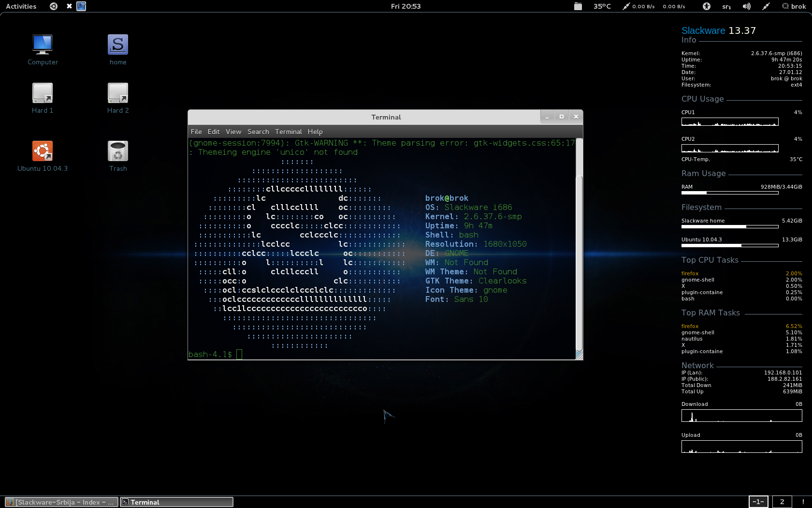
Task: Open the Hard 1 drive shortcut
Action: (43, 93)
